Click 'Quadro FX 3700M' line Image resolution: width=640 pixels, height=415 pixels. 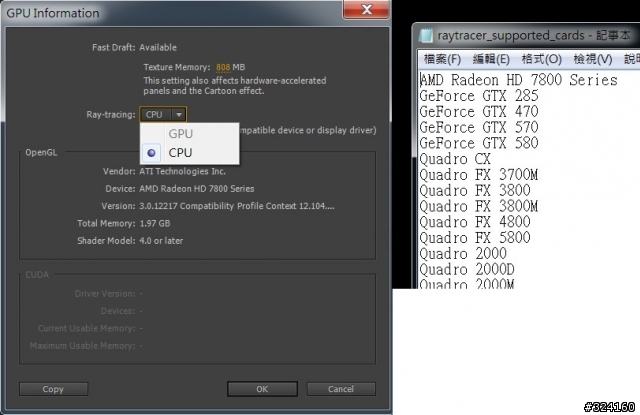click(x=479, y=175)
